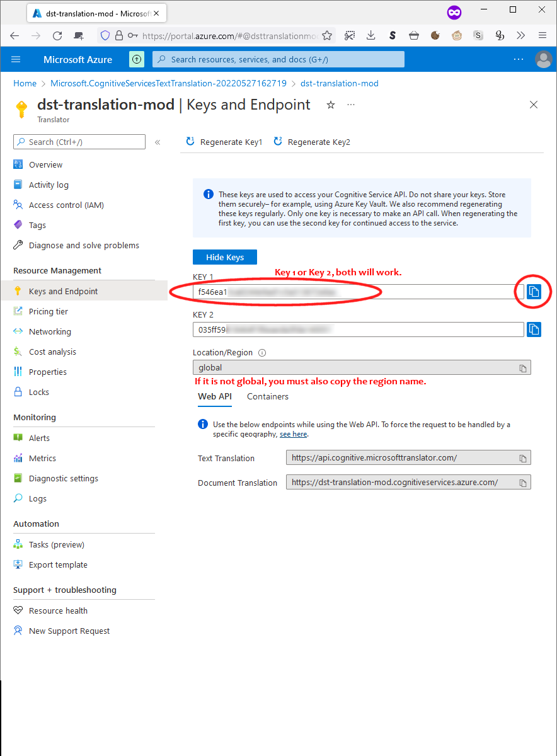Open New Support Request
Image resolution: width=557 pixels, height=756 pixels.
click(x=69, y=631)
